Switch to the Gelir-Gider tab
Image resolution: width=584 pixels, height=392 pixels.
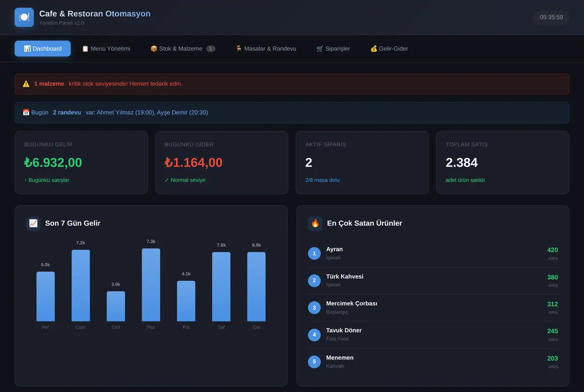point(389,49)
